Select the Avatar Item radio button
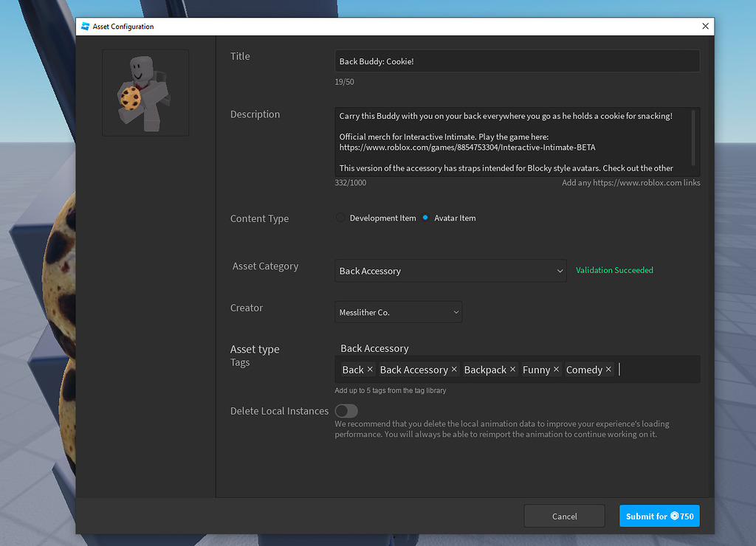756x546 pixels. pos(425,218)
